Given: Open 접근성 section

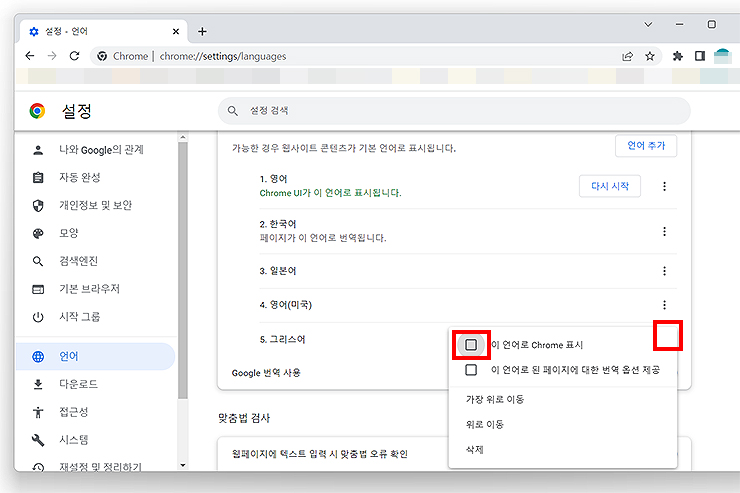Looking at the screenshot, I should (x=74, y=412).
